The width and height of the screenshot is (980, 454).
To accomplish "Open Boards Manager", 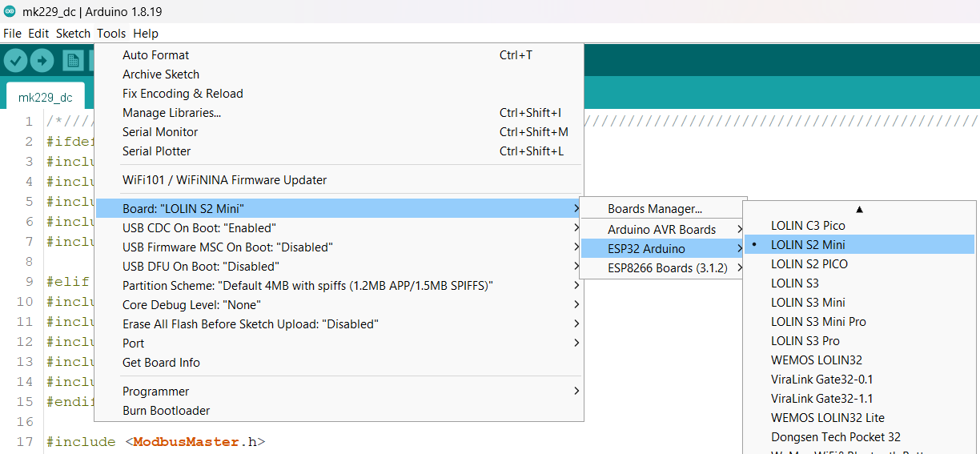I will pos(654,209).
